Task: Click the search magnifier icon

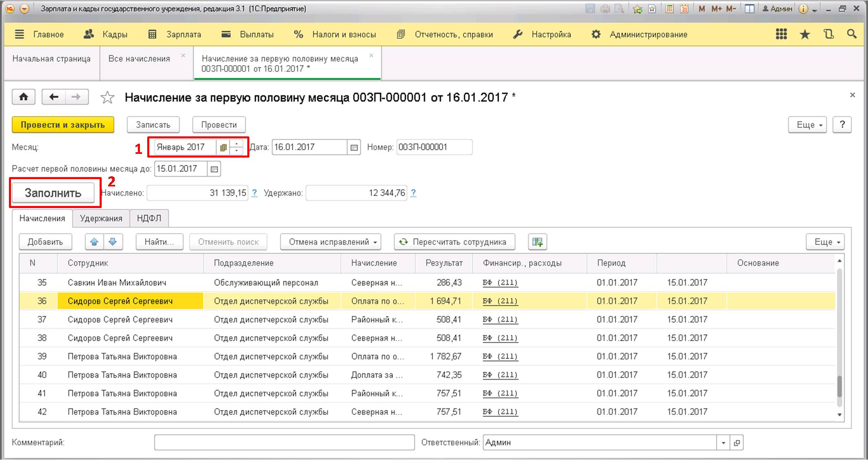Action: coord(851,35)
